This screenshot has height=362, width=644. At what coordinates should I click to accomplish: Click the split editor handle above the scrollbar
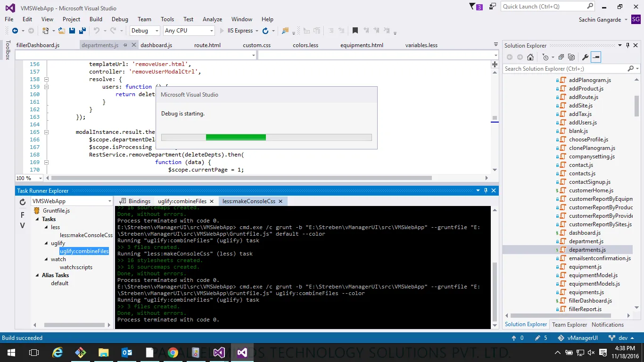(x=495, y=64)
